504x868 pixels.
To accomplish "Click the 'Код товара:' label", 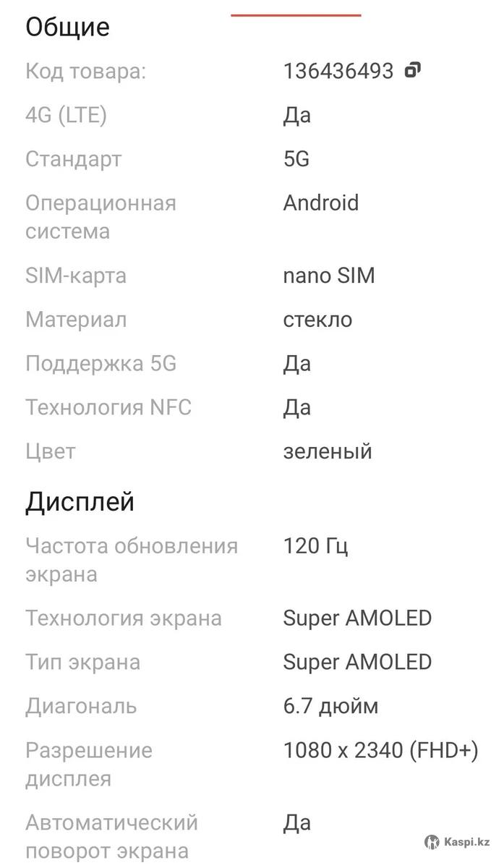I will (x=85, y=71).
